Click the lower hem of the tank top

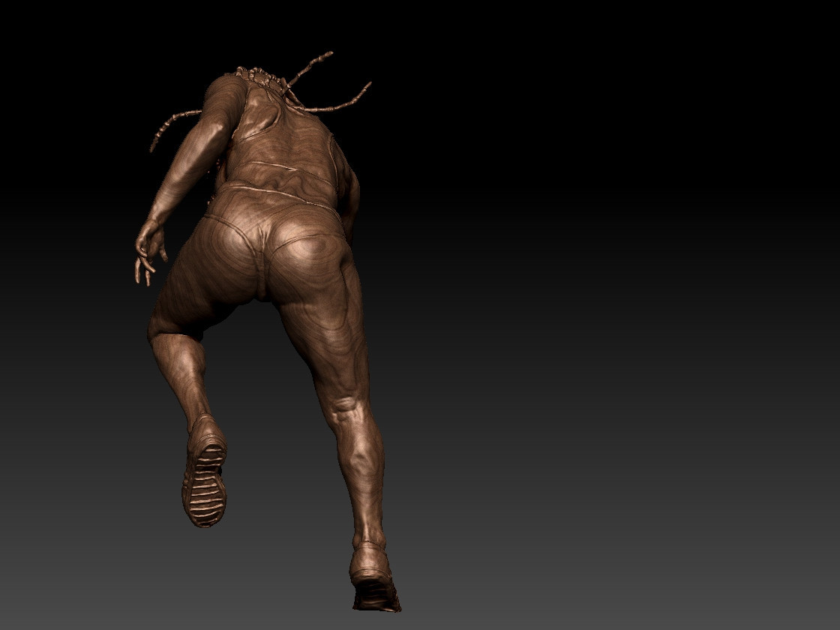278,170
